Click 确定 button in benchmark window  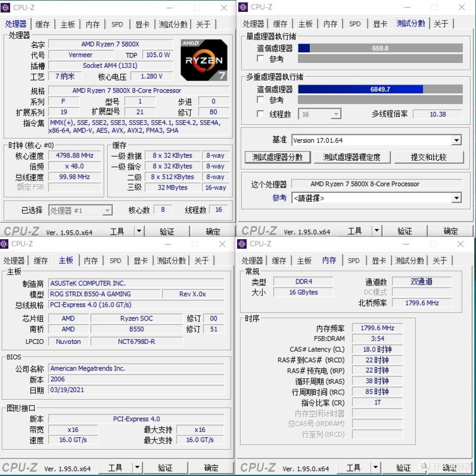click(x=451, y=231)
